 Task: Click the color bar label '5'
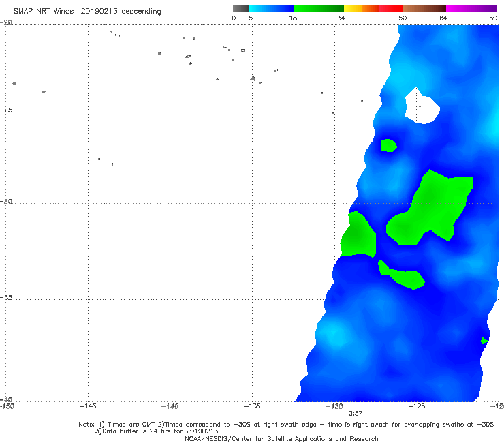pyautogui.click(x=251, y=18)
